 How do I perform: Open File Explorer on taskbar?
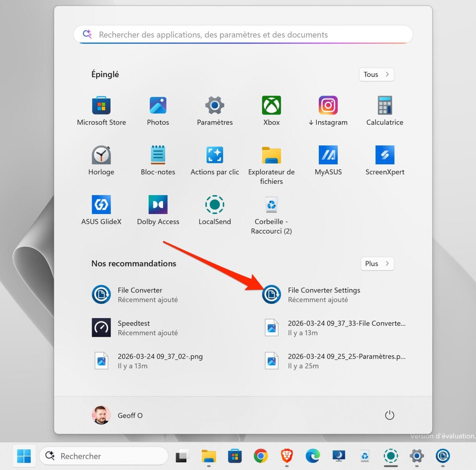pyautogui.click(x=209, y=456)
